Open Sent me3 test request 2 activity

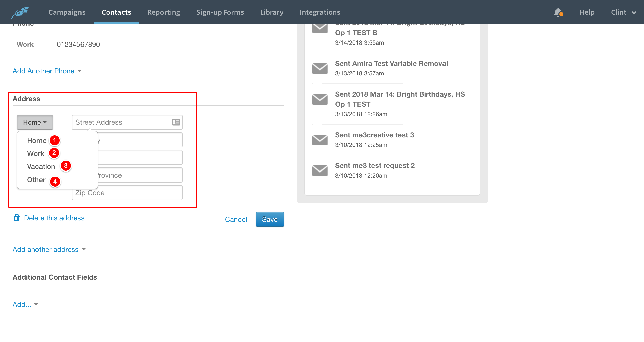[375, 165]
